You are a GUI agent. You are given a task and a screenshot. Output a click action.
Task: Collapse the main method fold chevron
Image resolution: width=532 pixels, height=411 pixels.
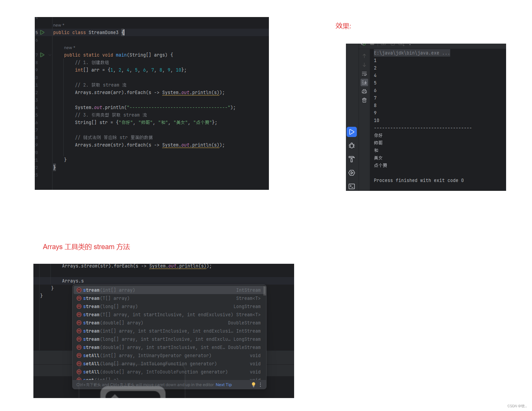point(50,55)
